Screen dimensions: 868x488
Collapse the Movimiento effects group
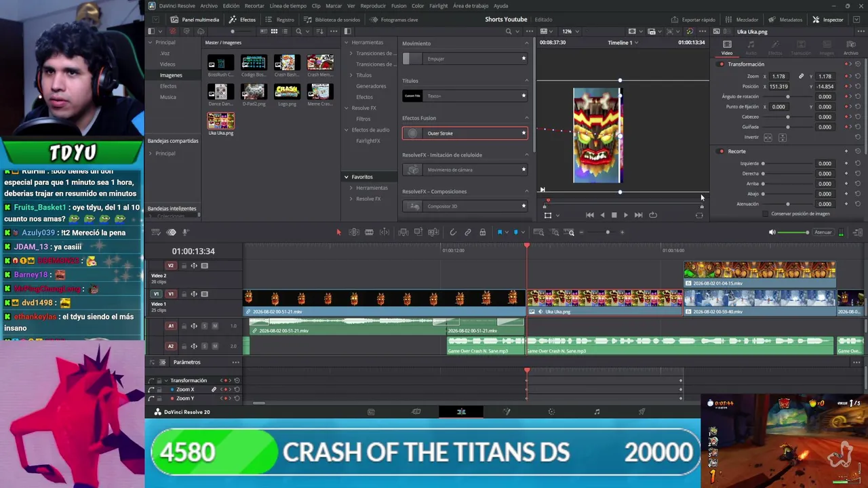526,43
